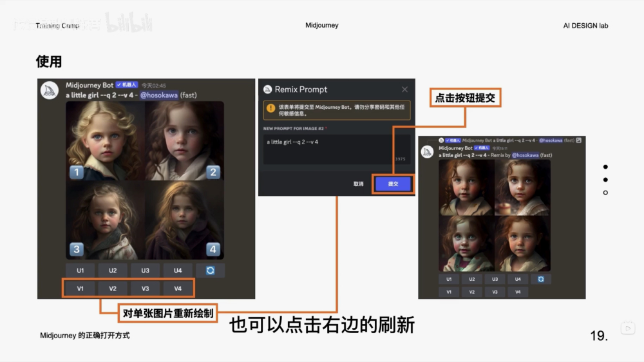Click V4 button in right Remix panel
Viewport: 644px width, 362px height.
point(518,292)
